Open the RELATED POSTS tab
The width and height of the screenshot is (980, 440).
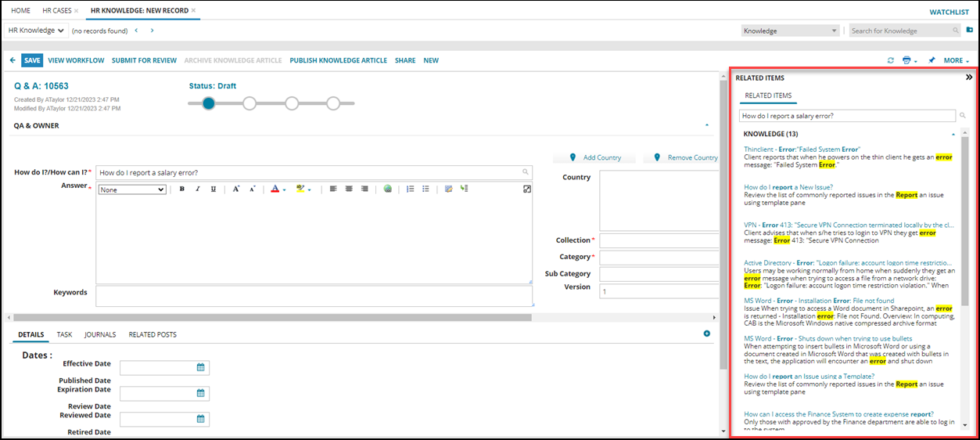pyautogui.click(x=153, y=334)
